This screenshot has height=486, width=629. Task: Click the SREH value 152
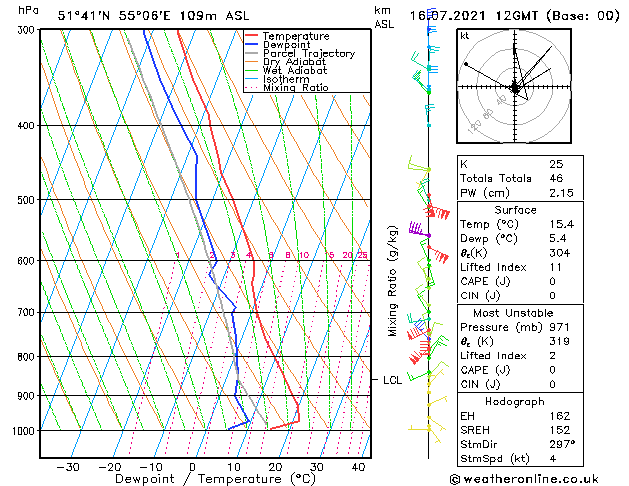click(x=560, y=430)
